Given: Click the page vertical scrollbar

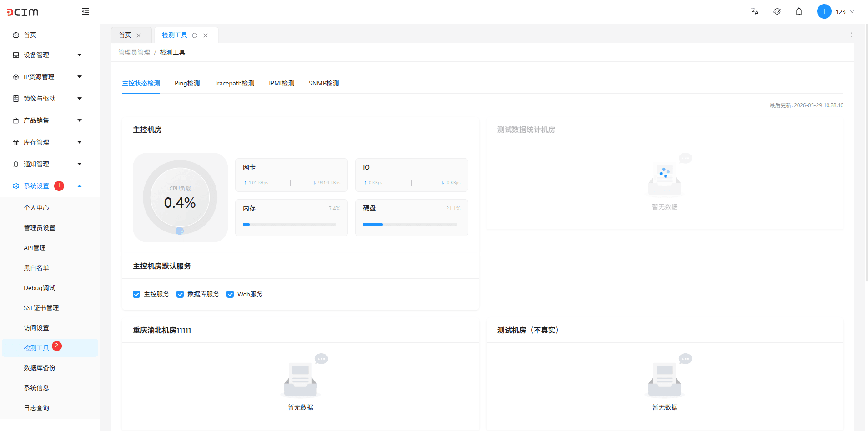Looking at the screenshot, I should point(866,152).
